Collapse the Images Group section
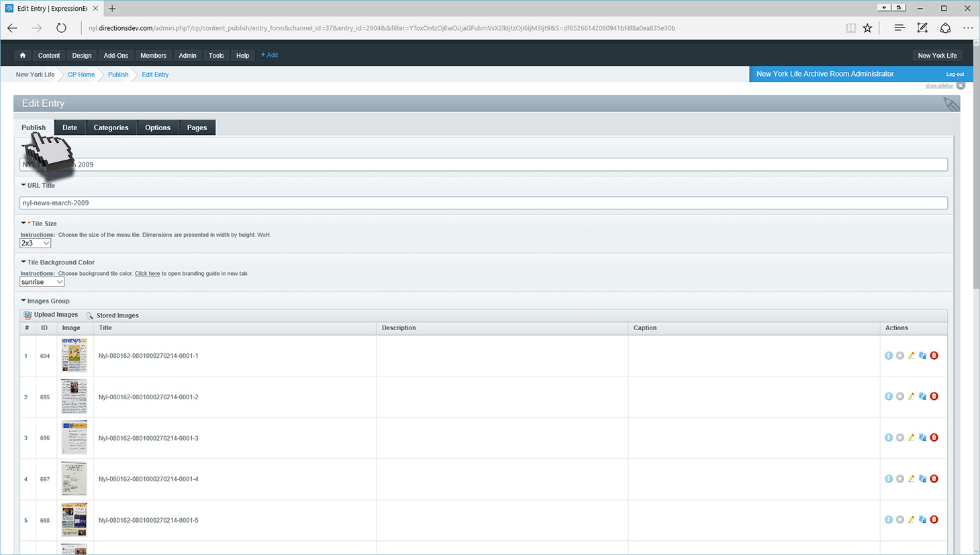980x555 pixels. tap(23, 301)
